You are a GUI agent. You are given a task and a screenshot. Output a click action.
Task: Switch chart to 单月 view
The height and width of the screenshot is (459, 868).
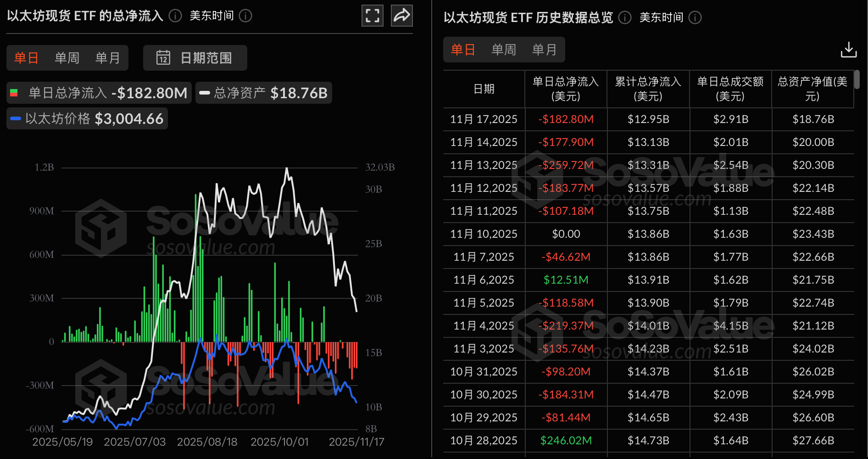(107, 58)
